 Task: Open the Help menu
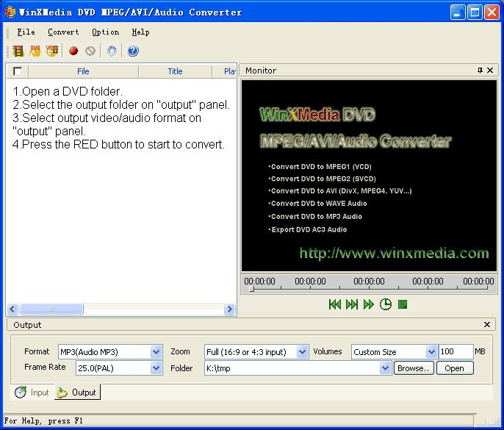pyautogui.click(x=140, y=32)
